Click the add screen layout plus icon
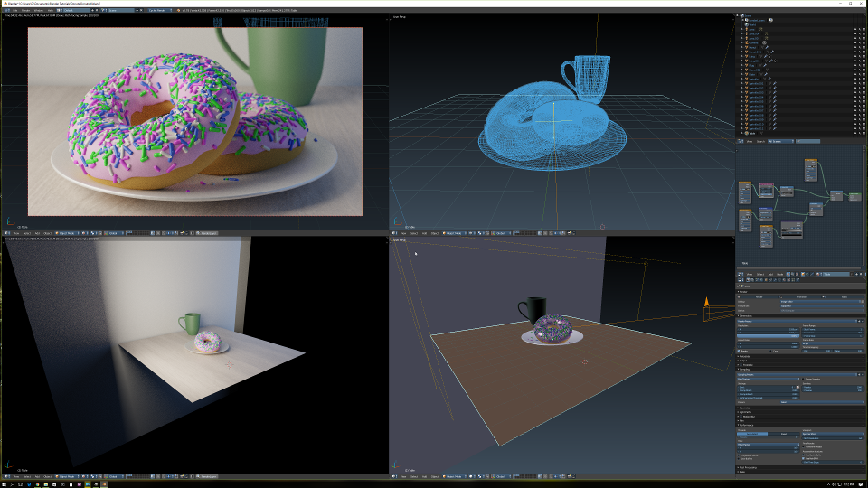Viewport: 868px width, 488px height. click(92, 10)
